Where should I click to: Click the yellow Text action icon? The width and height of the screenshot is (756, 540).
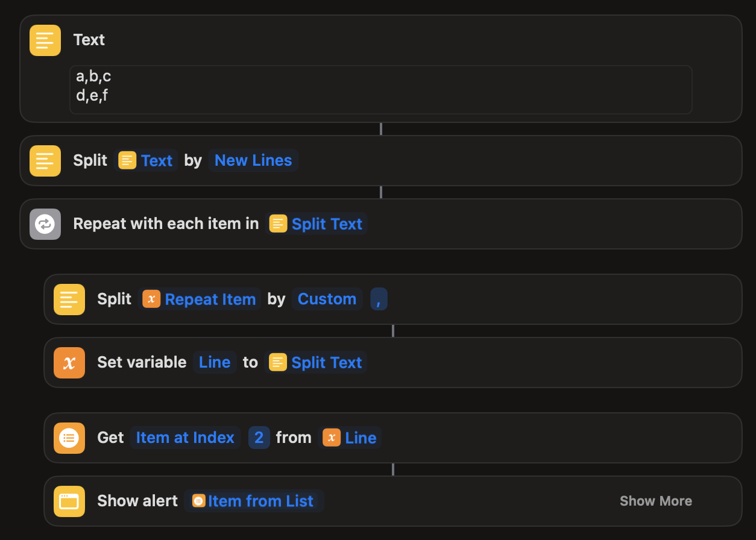[x=45, y=40]
